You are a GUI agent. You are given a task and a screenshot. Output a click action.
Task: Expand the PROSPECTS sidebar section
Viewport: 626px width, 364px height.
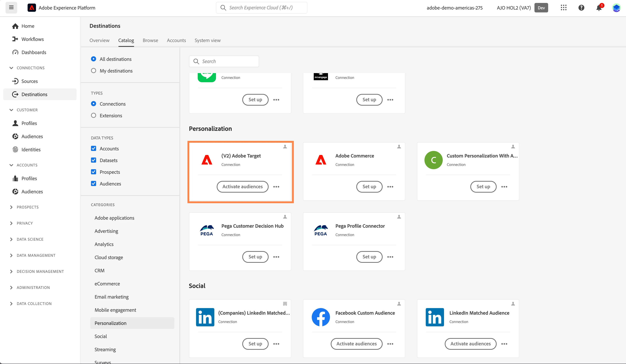(x=11, y=207)
